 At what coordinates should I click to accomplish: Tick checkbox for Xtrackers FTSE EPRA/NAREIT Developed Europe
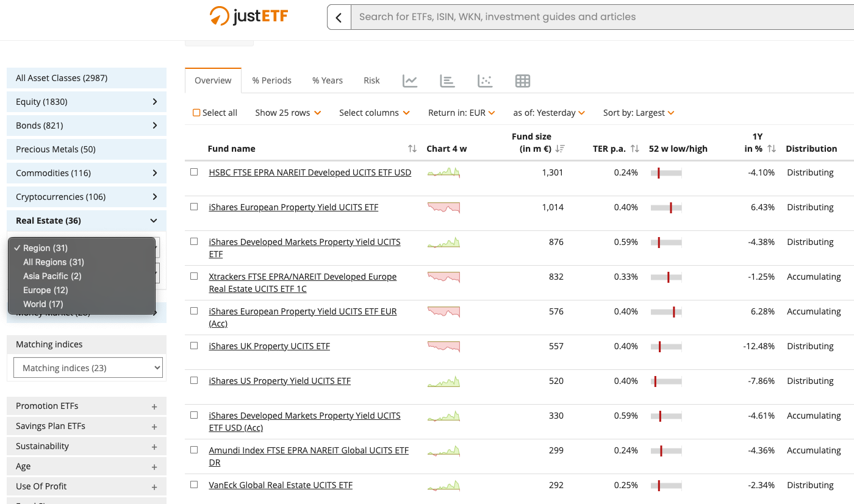[194, 276]
